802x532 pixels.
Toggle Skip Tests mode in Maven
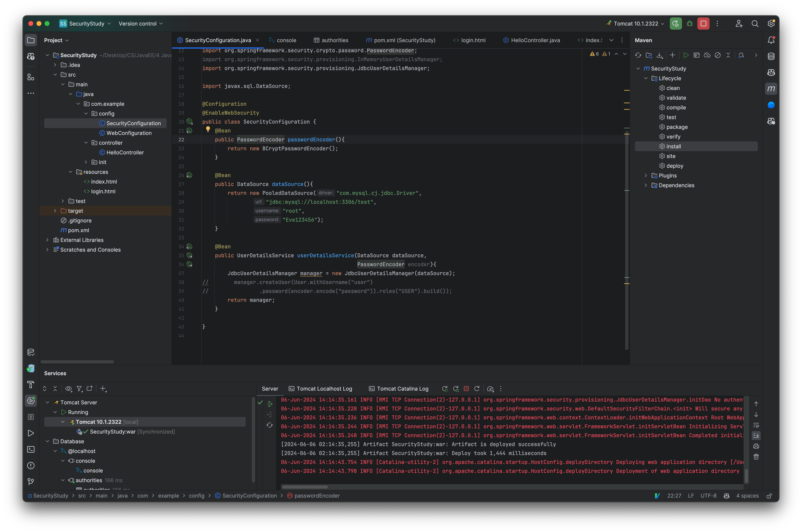point(718,55)
